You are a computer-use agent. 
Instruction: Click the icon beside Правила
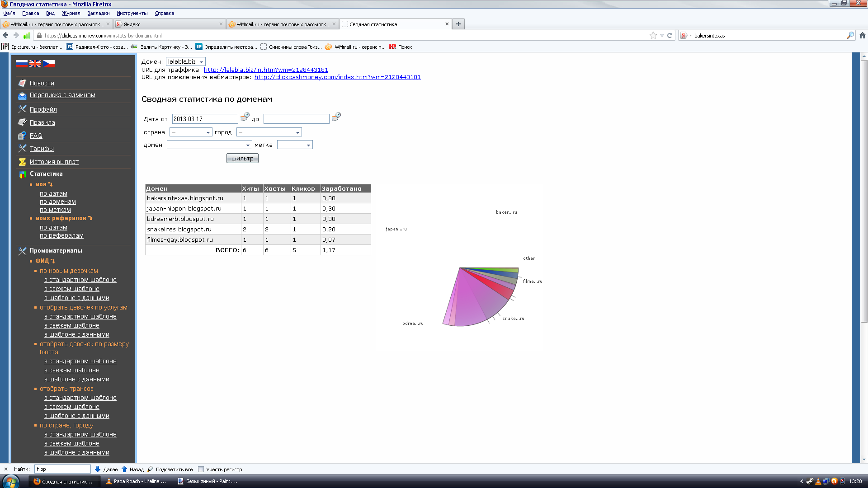click(x=22, y=122)
